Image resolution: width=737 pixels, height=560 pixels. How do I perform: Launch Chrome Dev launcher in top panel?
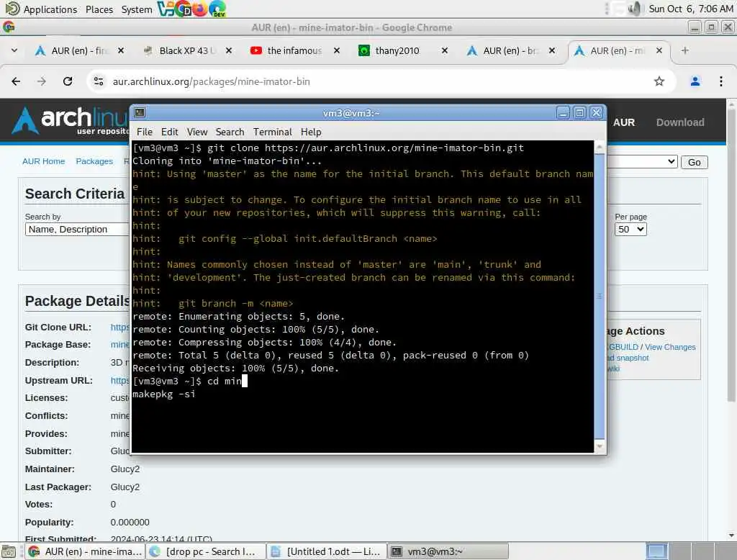click(x=183, y=9)
